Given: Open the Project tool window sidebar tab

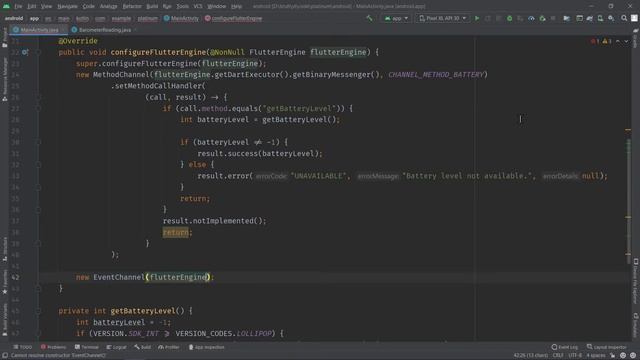Looking at the screenshot, I should pos(4,38).
